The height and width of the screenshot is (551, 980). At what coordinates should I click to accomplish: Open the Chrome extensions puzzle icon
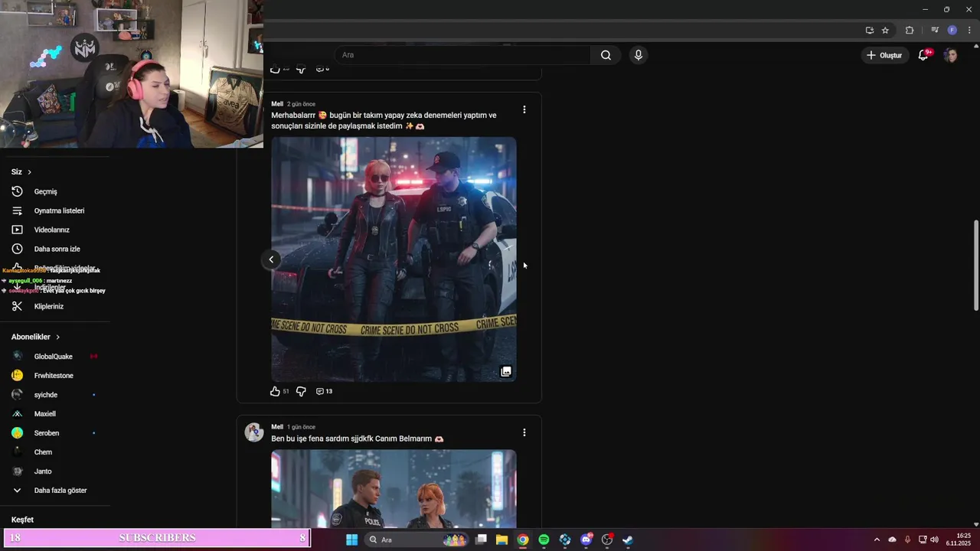(x=910, y=31)
